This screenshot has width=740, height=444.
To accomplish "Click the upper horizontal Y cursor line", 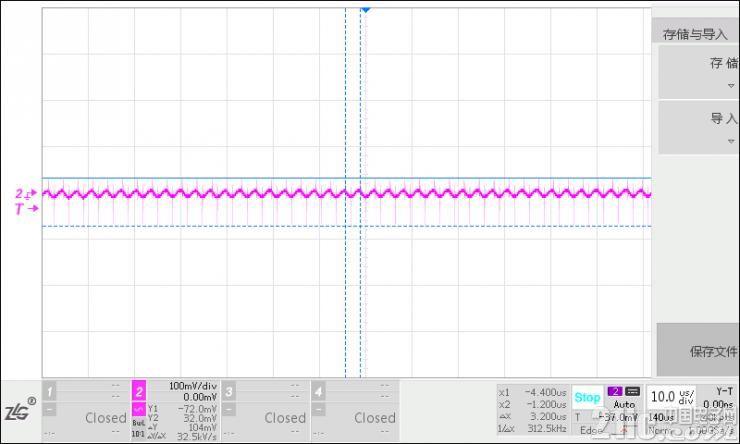I will coord(346,178).
